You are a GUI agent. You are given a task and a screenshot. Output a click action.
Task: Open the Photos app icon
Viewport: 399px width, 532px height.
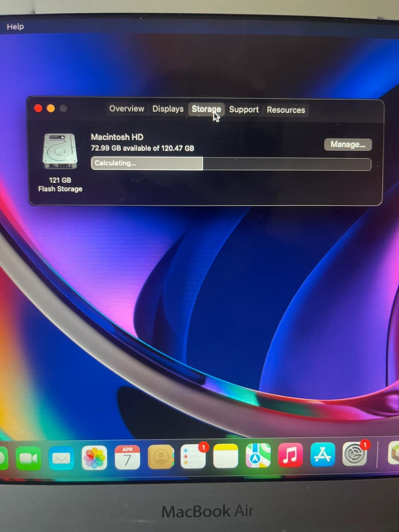point(95,457)
